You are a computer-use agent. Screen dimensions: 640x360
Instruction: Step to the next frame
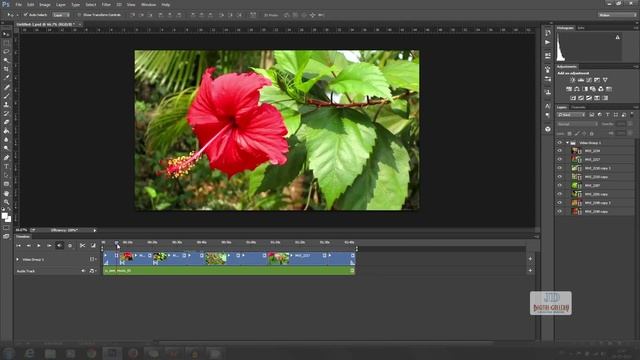click(x=49, y=245)
